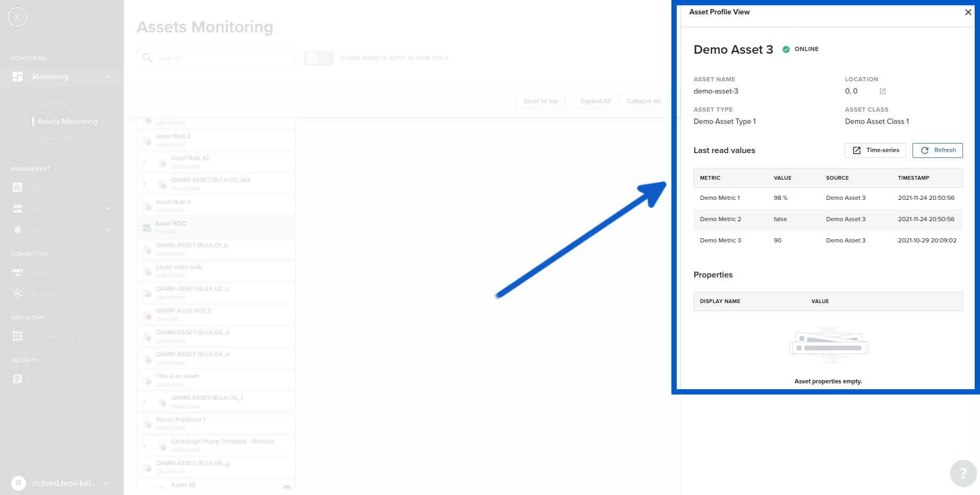This screenshot has width=980, height=495.
Task: Click the Bridges icon in the sidebar
Action: pos(18,293)
